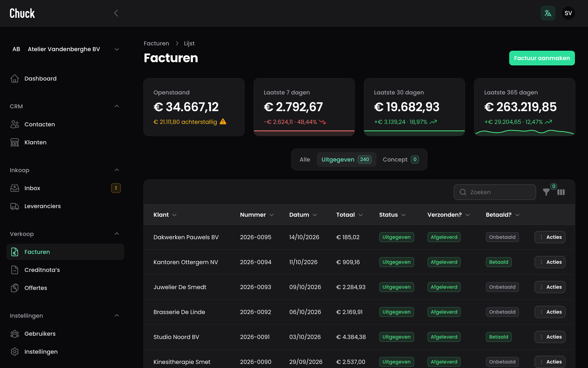Image resolution: width=588 pixels, height=368 pixels.
Task: Select the Uitgegeven tab
Action: (x=346, y=159)
